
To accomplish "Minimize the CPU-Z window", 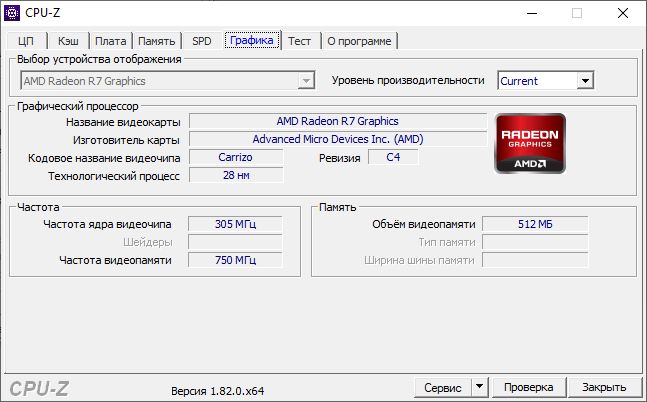I will point(532,13).
